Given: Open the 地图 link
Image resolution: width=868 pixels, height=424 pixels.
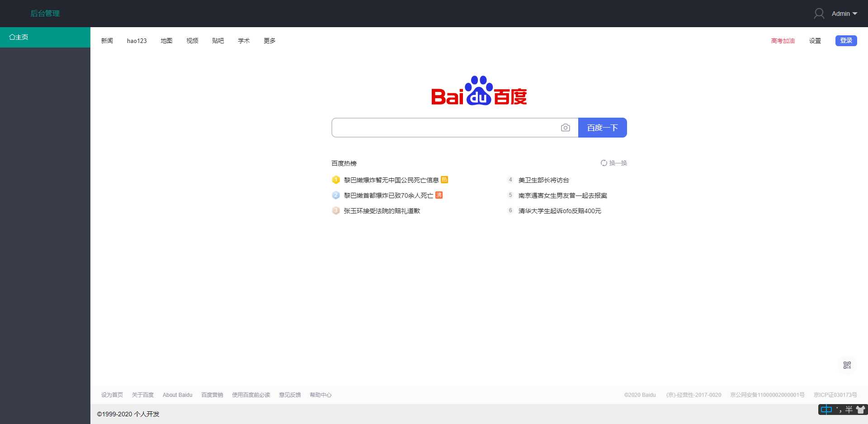Looking at the screenshot, I should pos(166,41).
